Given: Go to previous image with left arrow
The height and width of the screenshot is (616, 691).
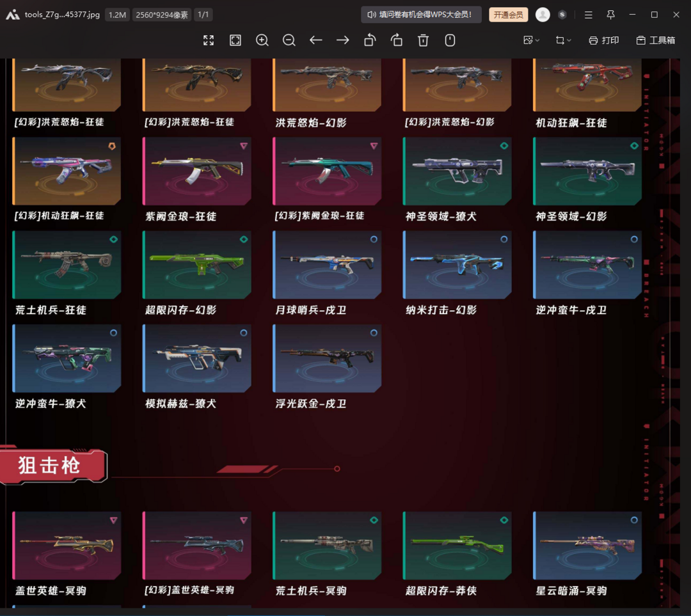Looking at the screenshot, I should pyautogui.click(x=316, y=40).
